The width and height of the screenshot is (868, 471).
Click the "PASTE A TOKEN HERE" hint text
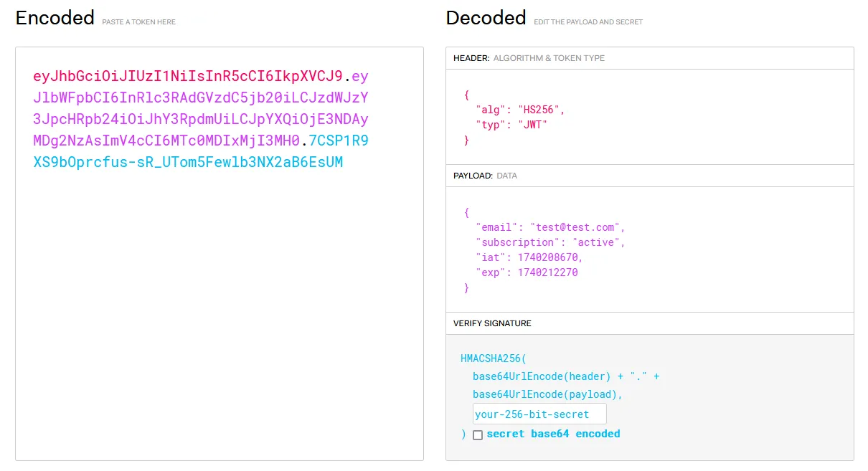click(138, 22)
